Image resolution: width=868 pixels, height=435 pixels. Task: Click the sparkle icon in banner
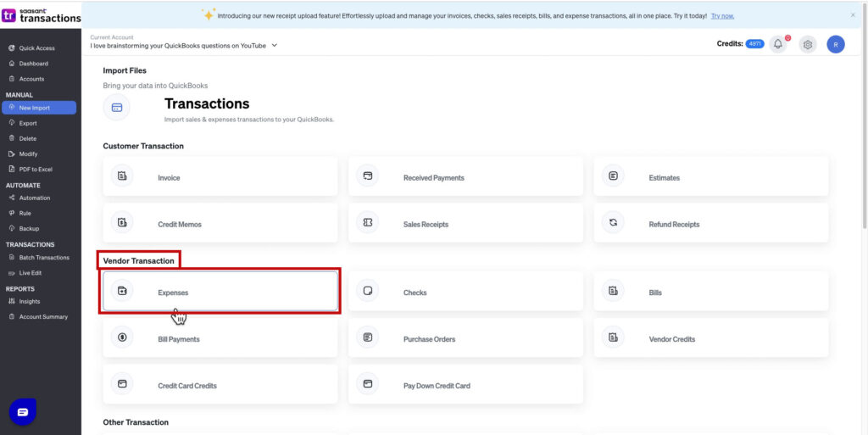pyautogui.click(x=209, y=15)
